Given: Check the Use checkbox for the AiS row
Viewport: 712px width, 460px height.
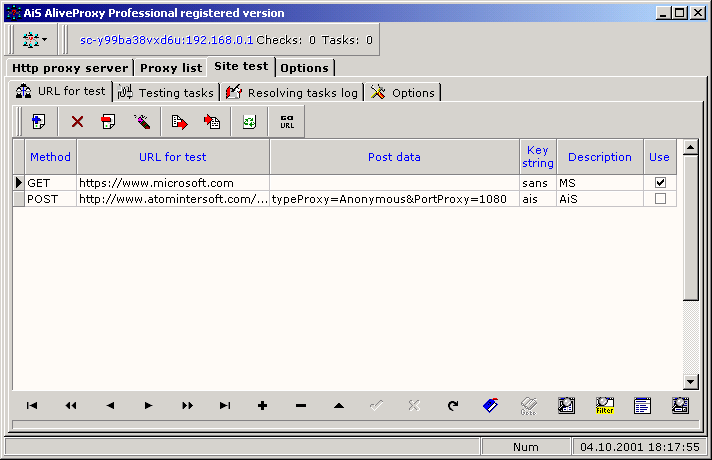Looking at the screenshot, I should (x=660, y=198).
